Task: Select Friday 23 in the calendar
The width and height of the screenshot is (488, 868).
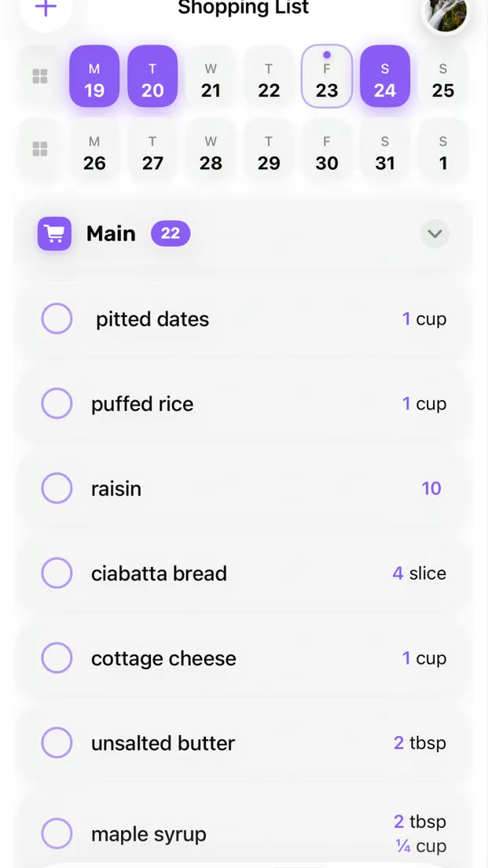Action: (x=327, y=75)
